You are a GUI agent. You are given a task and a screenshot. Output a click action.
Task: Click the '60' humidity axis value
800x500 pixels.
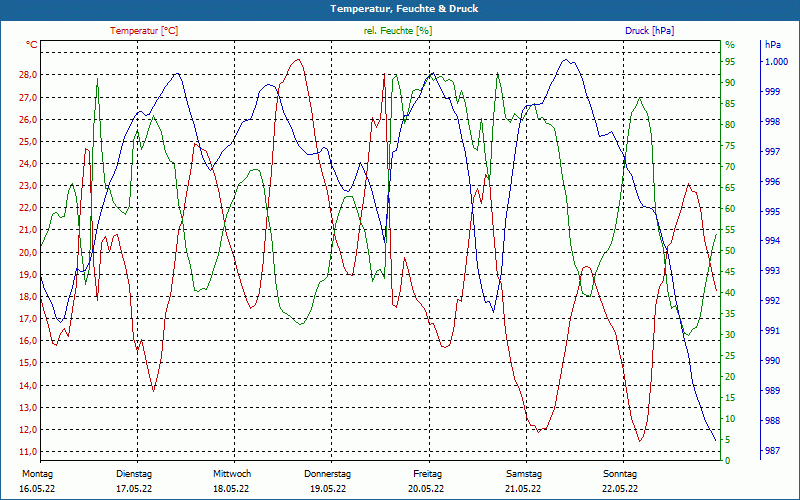coord(730,209)
